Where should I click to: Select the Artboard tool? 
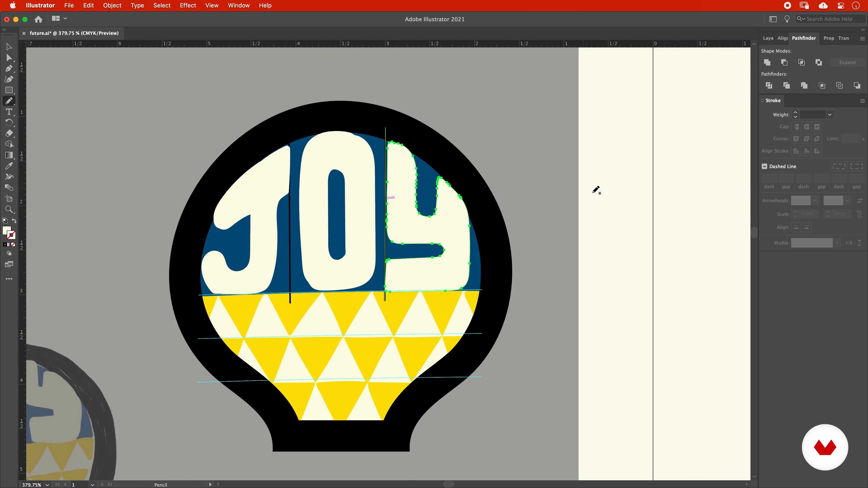coord(9,199)
